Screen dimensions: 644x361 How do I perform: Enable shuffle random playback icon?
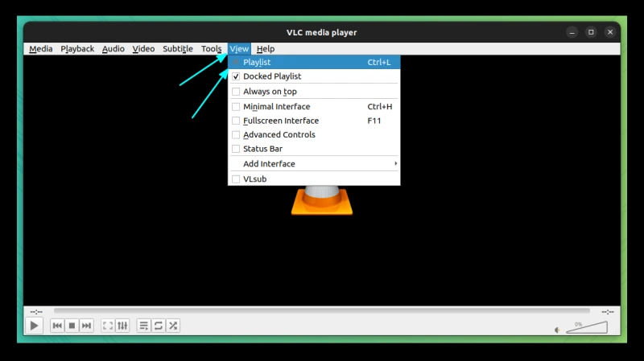tap(173, 326)
